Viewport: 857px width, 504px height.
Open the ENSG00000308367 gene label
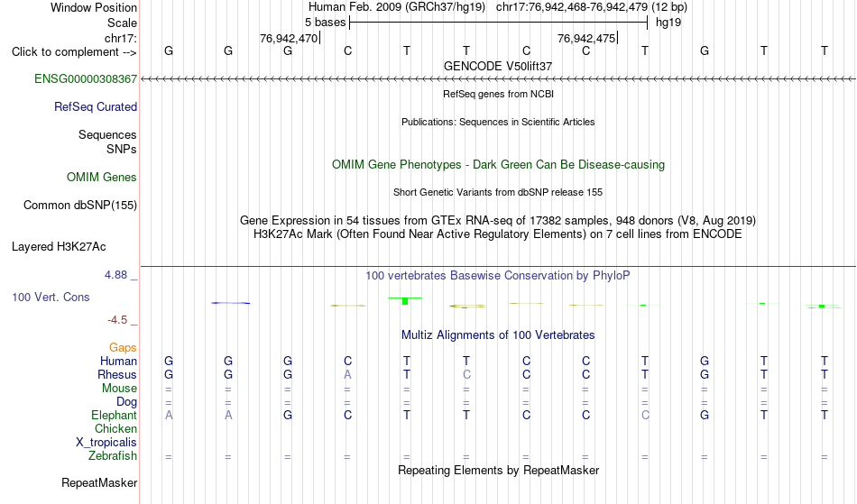pyautogui.click(x=86, y=78)
